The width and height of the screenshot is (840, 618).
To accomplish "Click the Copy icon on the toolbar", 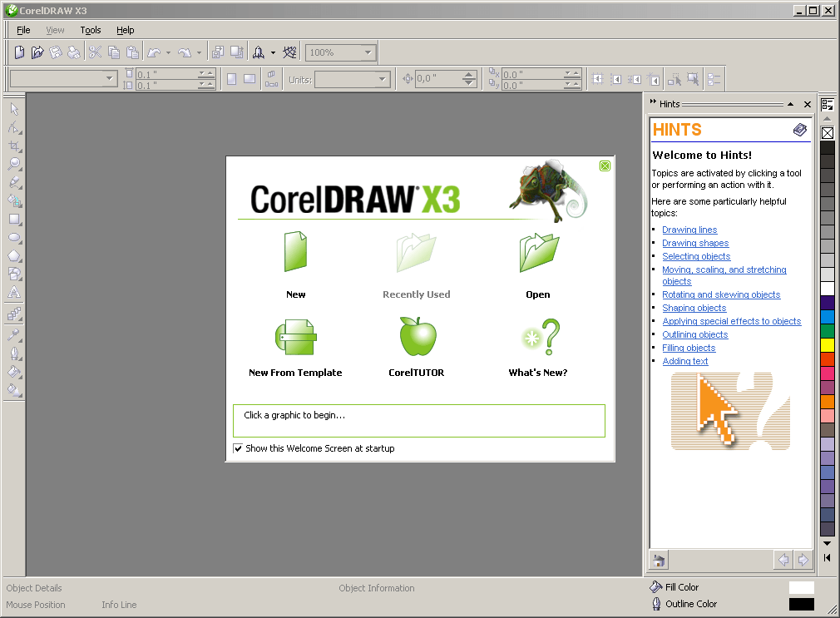I will (x=114, y=52).
